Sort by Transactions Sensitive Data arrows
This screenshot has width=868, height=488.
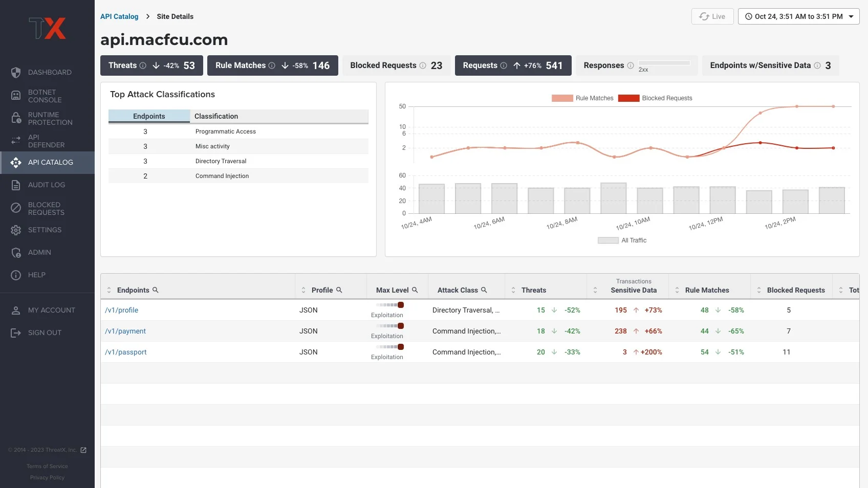pos(595,290)
